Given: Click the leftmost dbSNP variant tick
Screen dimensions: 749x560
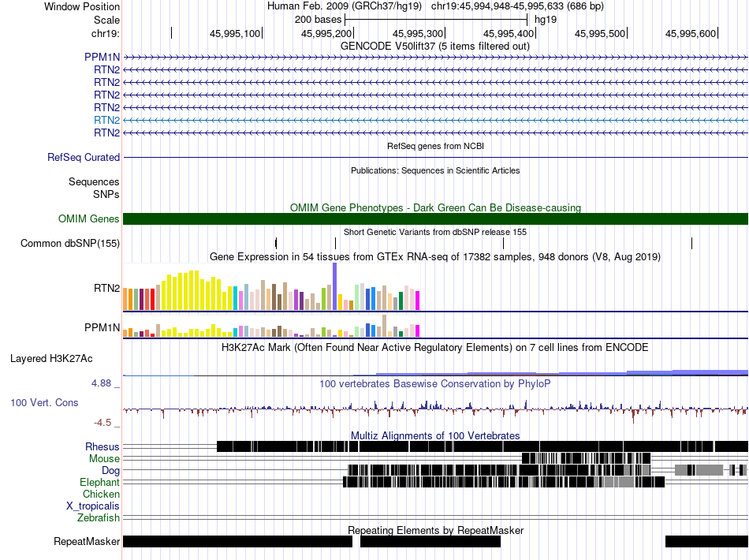Looking at the screenshot, I should [x=276, y=243].
